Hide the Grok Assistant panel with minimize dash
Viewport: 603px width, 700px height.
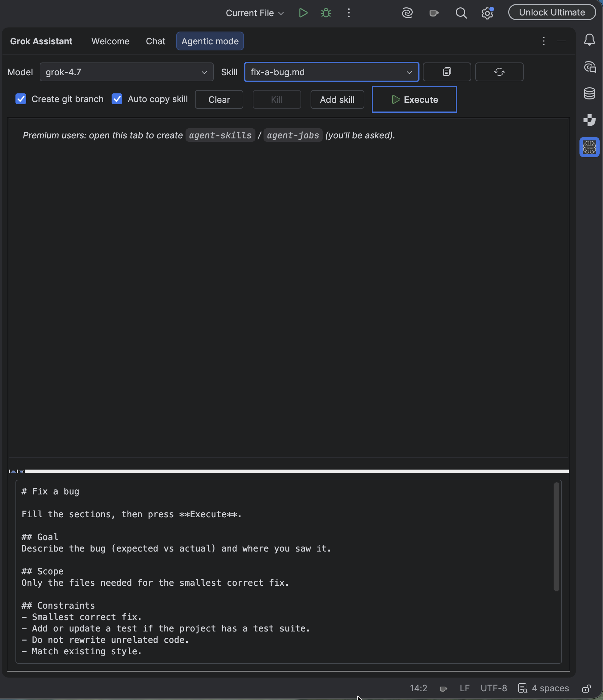pos(561,41)
